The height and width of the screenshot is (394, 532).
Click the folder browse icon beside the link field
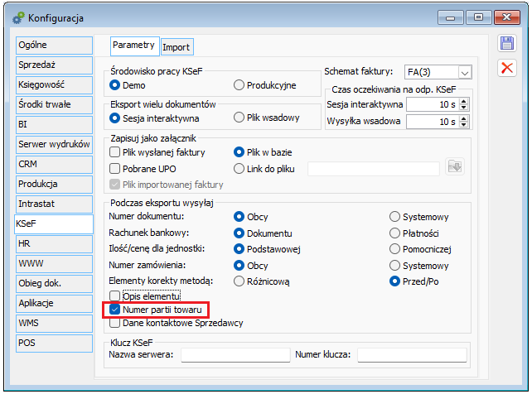[x=455, y=166]
